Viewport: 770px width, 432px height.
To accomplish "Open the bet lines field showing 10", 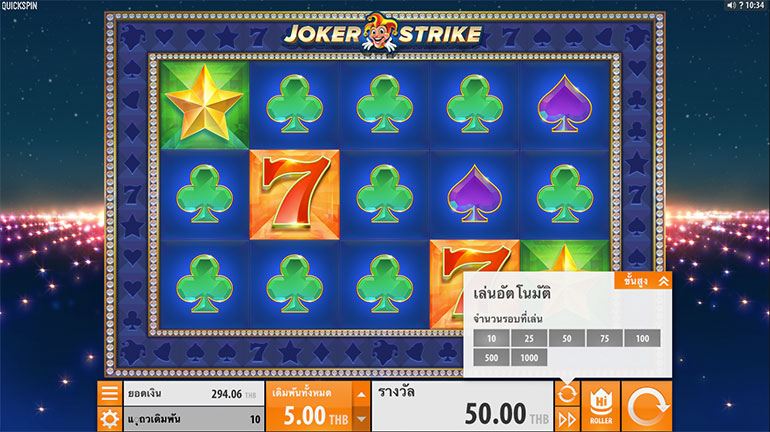I will click(x=193, y=419).
